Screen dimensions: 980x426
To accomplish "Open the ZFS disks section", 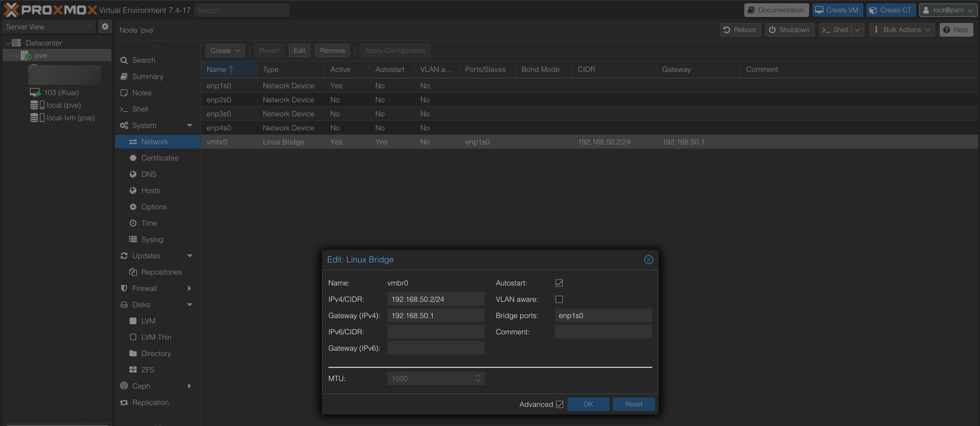I will click(x=148, y=370).
